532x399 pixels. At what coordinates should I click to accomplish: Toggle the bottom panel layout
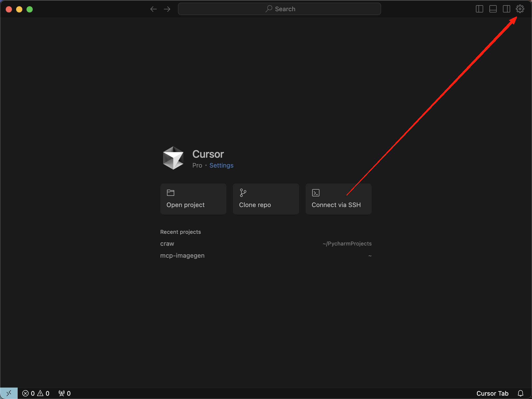pyautogui.click(x=493, y=9)
